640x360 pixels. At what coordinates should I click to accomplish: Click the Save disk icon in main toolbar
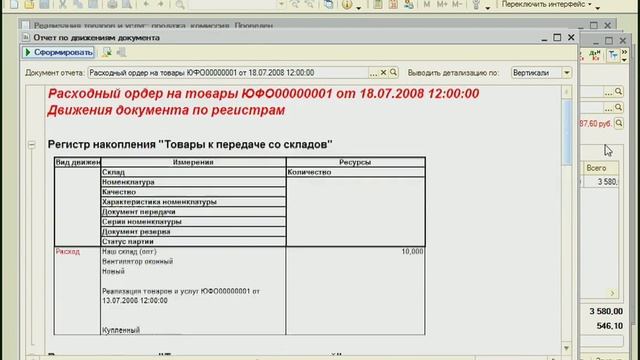tap(44, 4)
